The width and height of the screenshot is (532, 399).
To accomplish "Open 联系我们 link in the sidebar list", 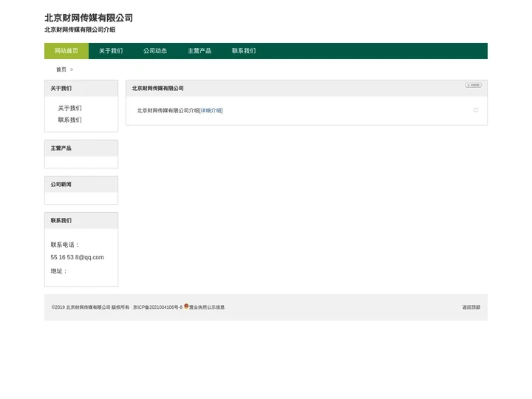I will [x=70, y=120].
